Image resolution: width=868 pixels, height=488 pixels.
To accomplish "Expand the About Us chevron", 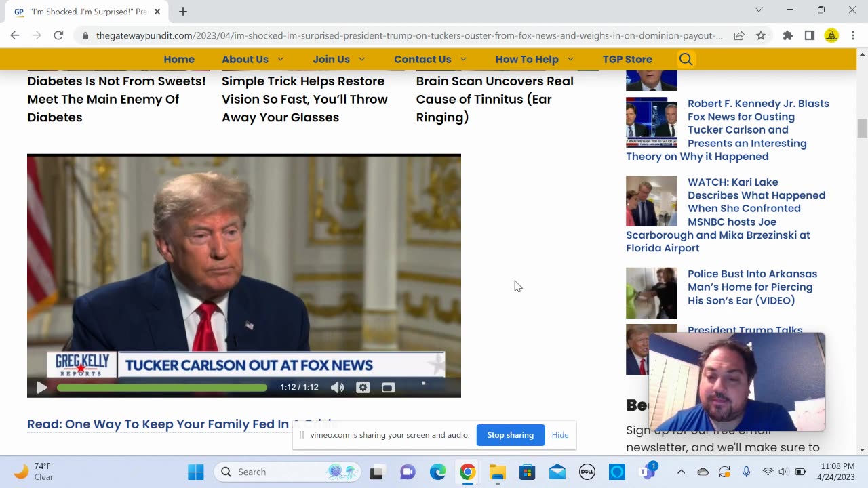I will tap(280, 59).
